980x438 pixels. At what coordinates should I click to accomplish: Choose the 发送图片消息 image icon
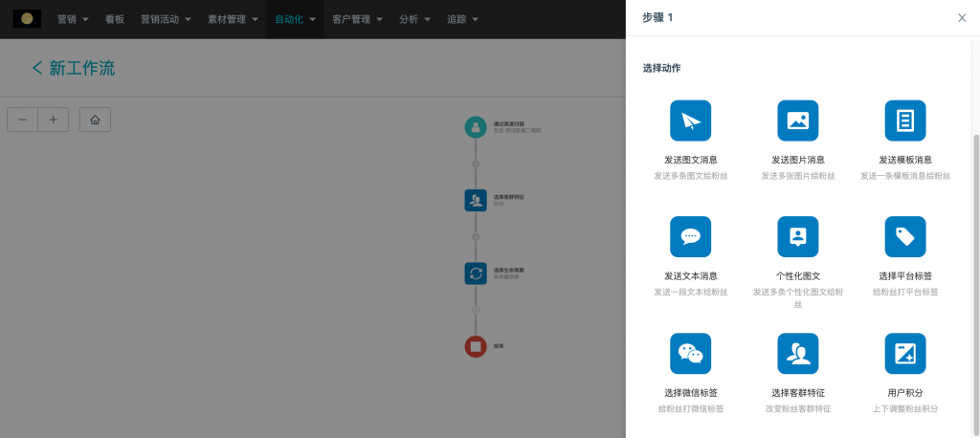pyautogui.click(x=797, y=120)
